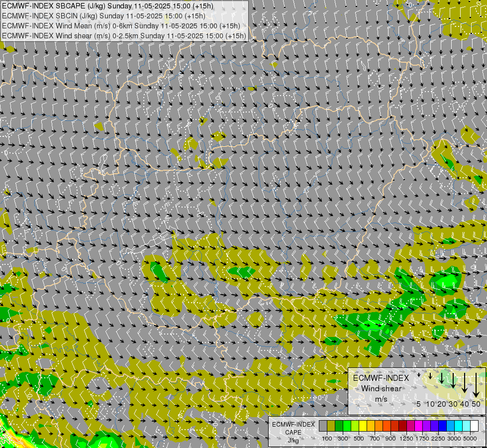Click the 300 label under CAPE scale

pos(343,439)
